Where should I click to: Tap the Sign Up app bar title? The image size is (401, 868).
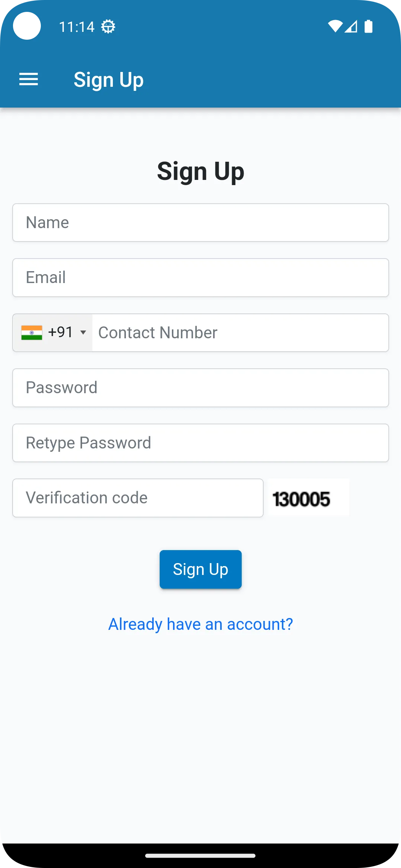[108, 80]
